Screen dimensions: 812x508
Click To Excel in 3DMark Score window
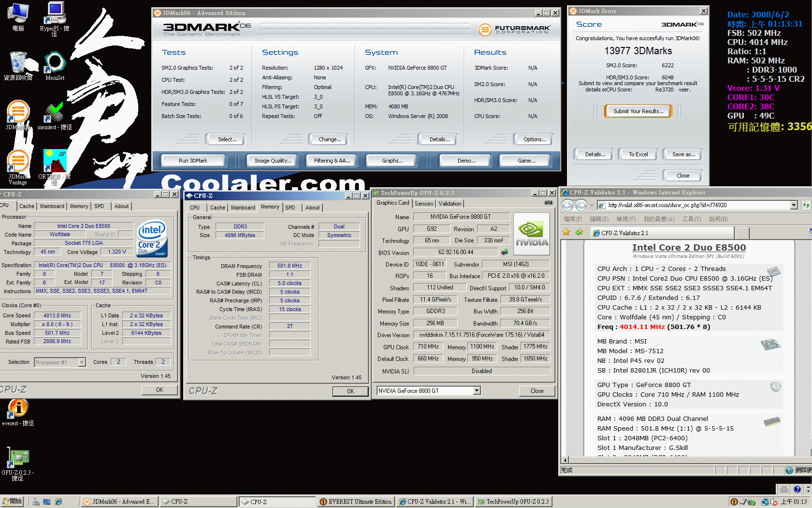pyautogui.click(x=638, y=154)
